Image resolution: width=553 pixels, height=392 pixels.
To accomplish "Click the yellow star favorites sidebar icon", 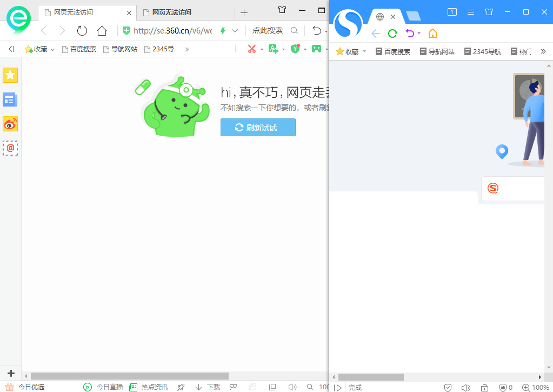I will [x=10, y=75].
